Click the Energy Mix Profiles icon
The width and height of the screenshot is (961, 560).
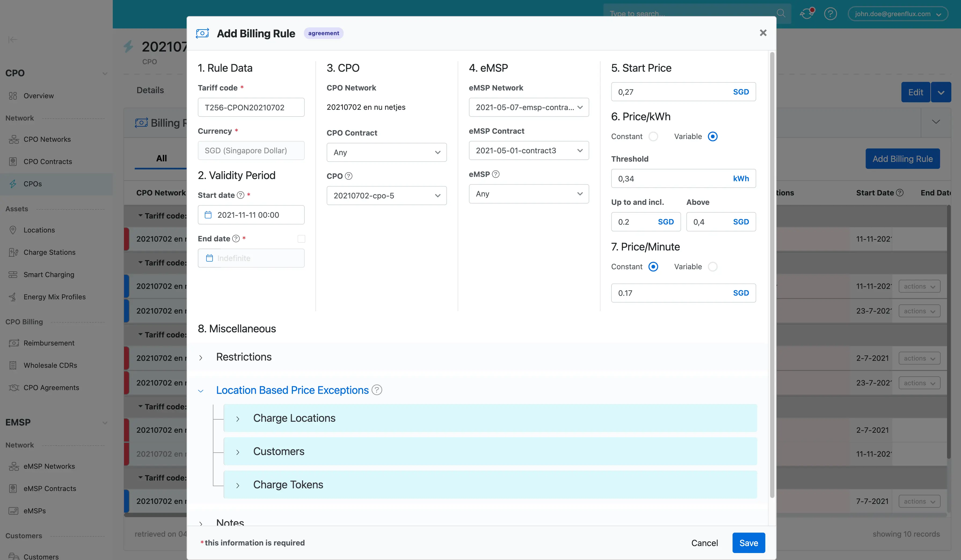13,297
